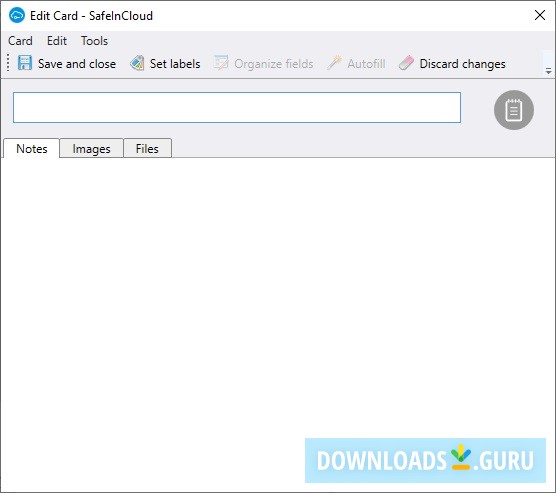The width and height of the screenshot is (556, 493).
Task: Click the Discard changes text button
Action: click(462, 64)
